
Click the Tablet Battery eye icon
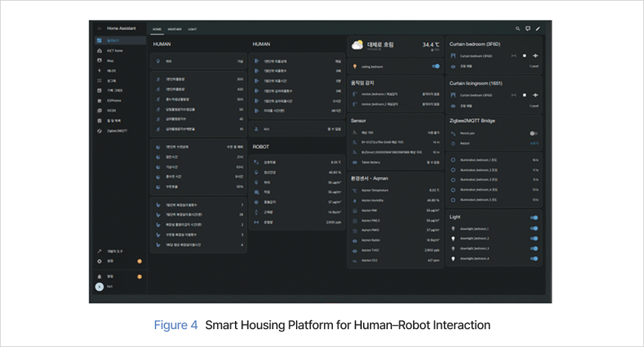(355, 163)
